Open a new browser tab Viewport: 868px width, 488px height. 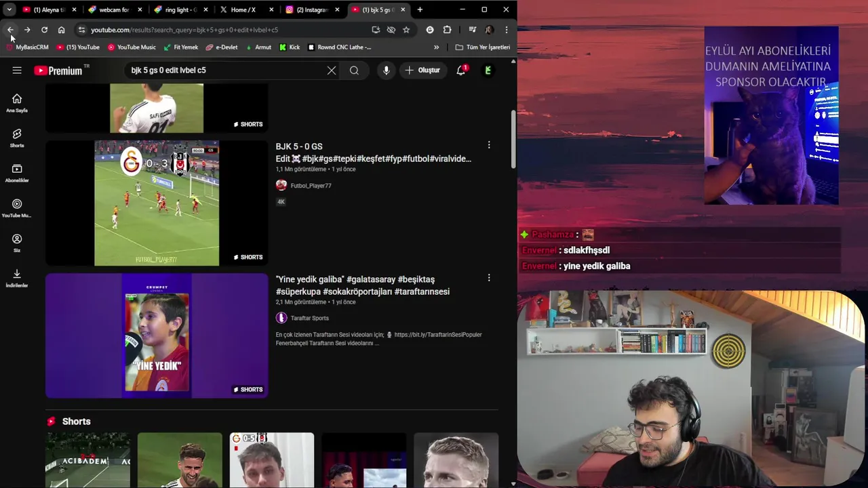[420, 9]
